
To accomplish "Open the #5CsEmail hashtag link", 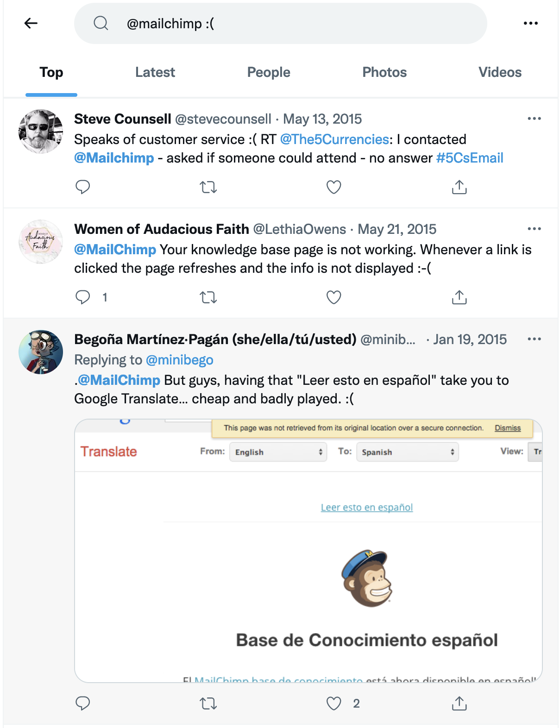I will tap(470, 158).
